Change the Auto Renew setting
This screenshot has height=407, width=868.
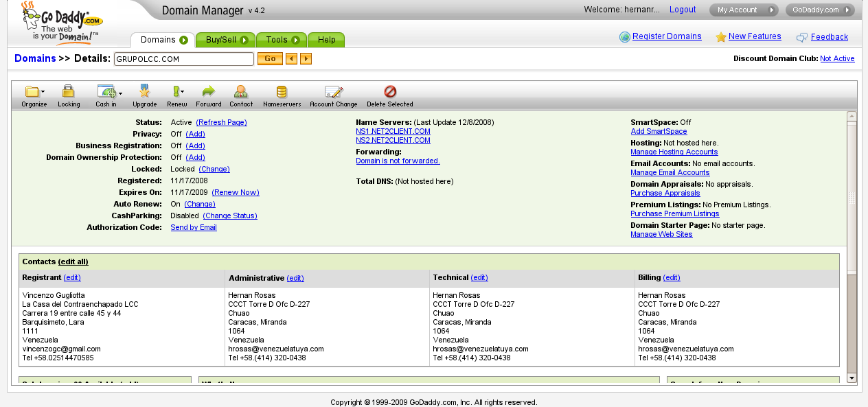[x=200, y=204]
